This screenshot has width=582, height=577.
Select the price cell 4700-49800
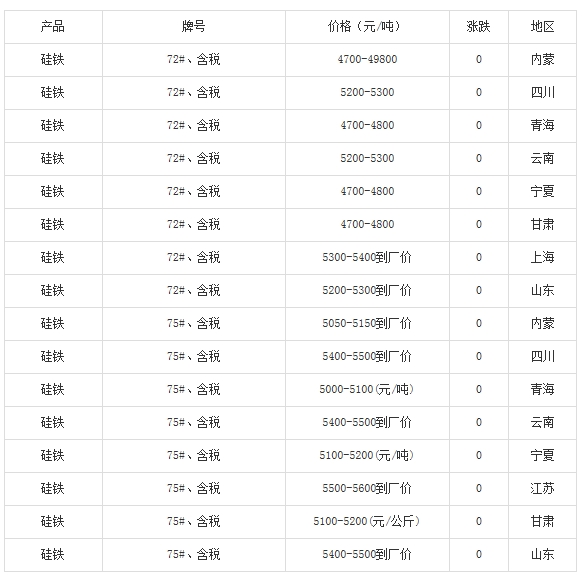point(367,59)
